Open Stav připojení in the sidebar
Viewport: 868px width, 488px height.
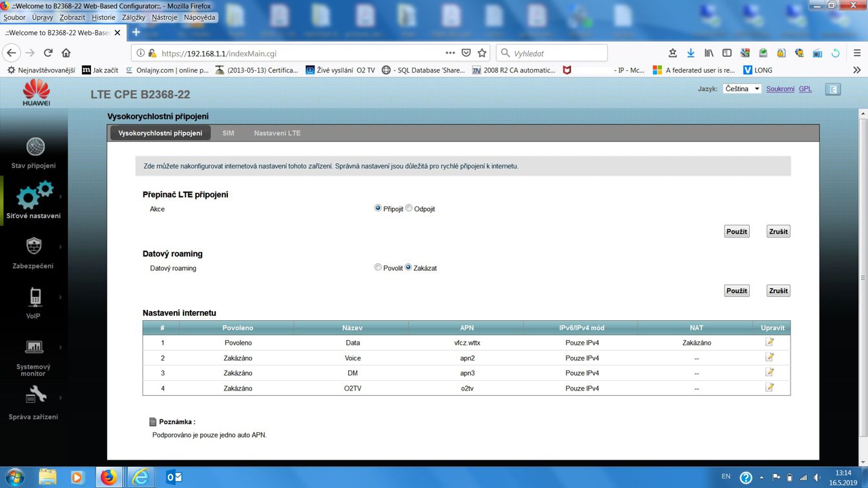click(x=34, y=153)
